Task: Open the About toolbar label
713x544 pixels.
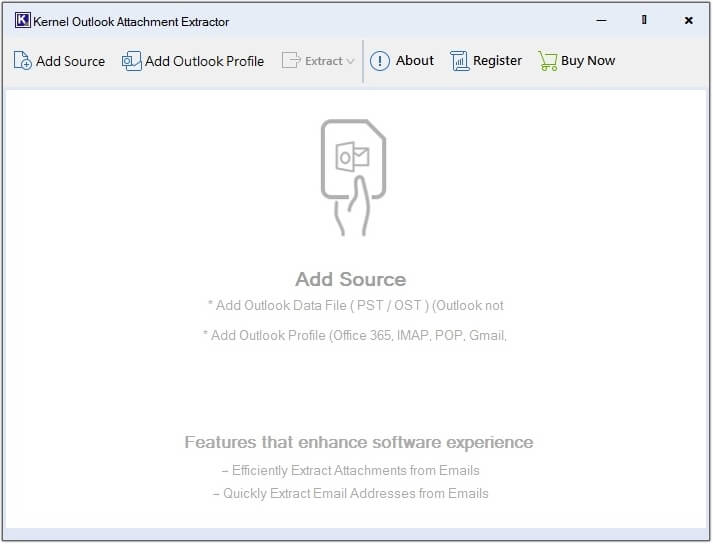Action: point(415,60)
